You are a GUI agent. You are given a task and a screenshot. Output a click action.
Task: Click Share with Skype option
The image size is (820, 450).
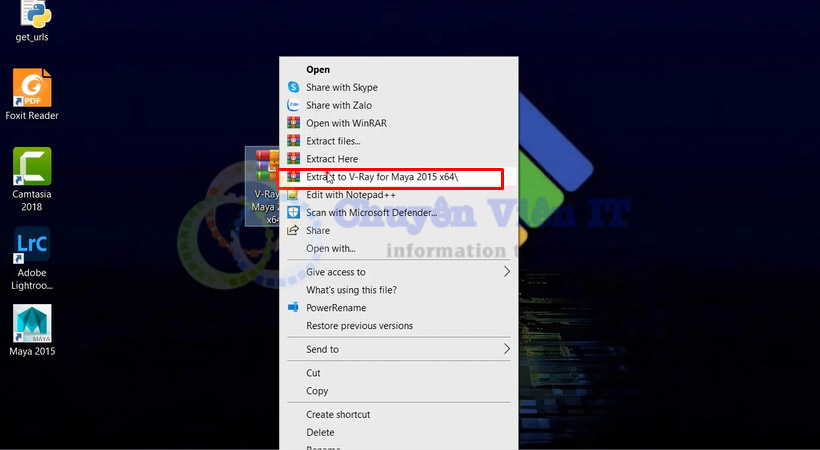coord(341,88)
